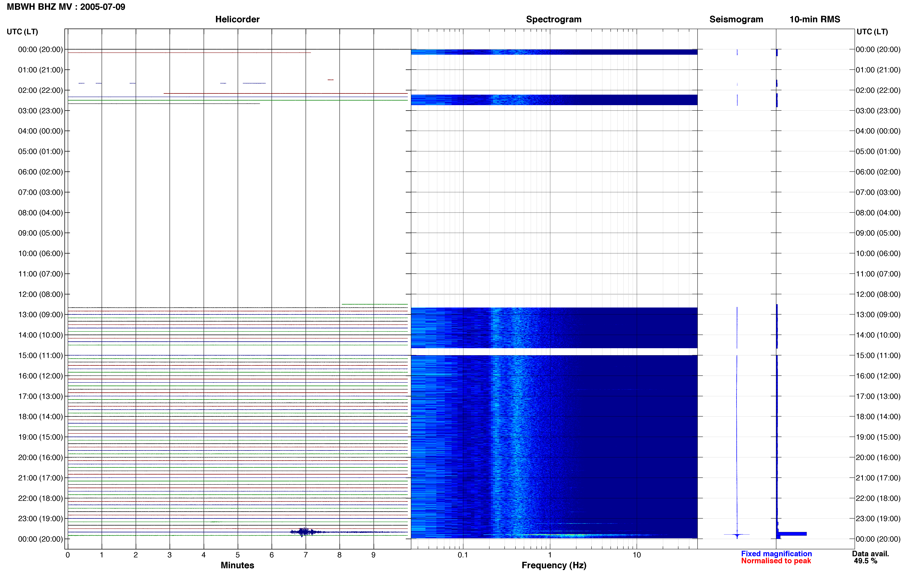Click the red Normalised to peak legend text
The image size is (924, 578).
click(x=776, y=561)
